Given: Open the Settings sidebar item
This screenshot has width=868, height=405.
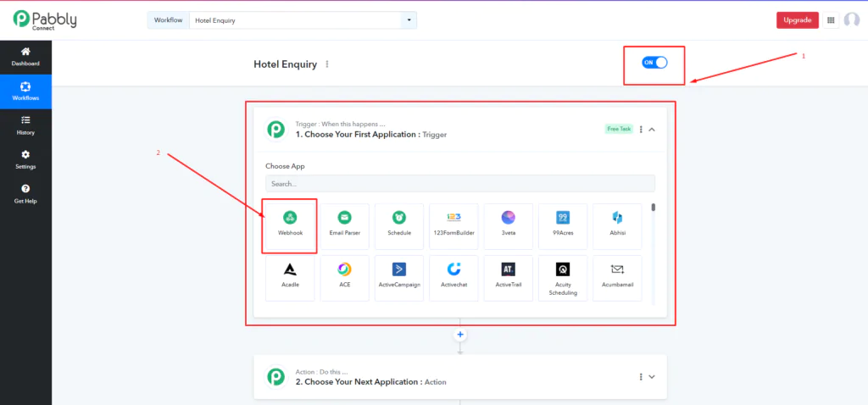Looking at the screenshot, I should tap(25, 160).
